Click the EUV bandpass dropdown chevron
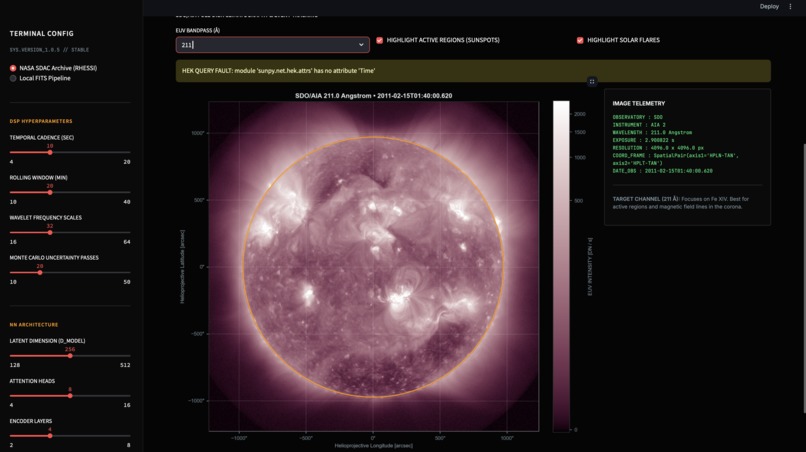 point(361,45)
